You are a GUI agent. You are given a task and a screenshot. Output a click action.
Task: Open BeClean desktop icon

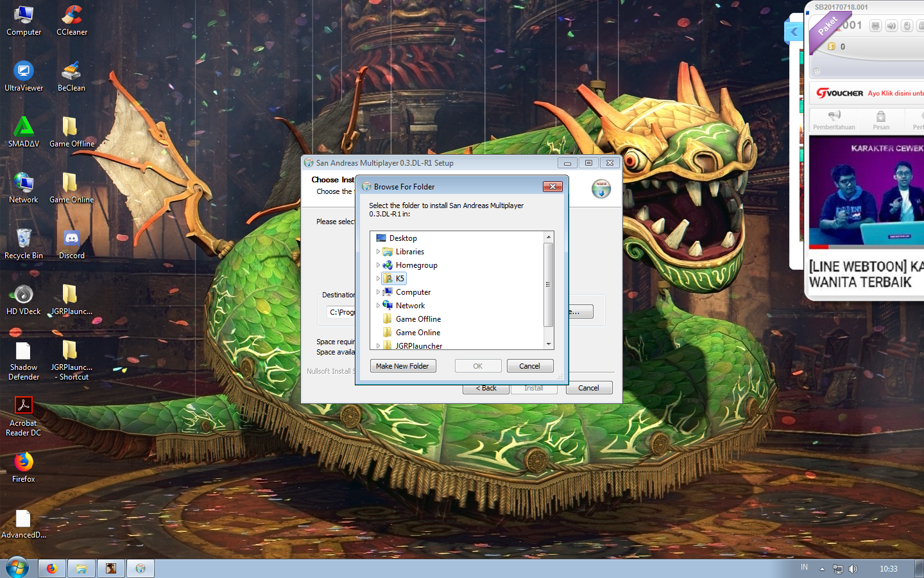pyautogui.click(x=71, y=76)
